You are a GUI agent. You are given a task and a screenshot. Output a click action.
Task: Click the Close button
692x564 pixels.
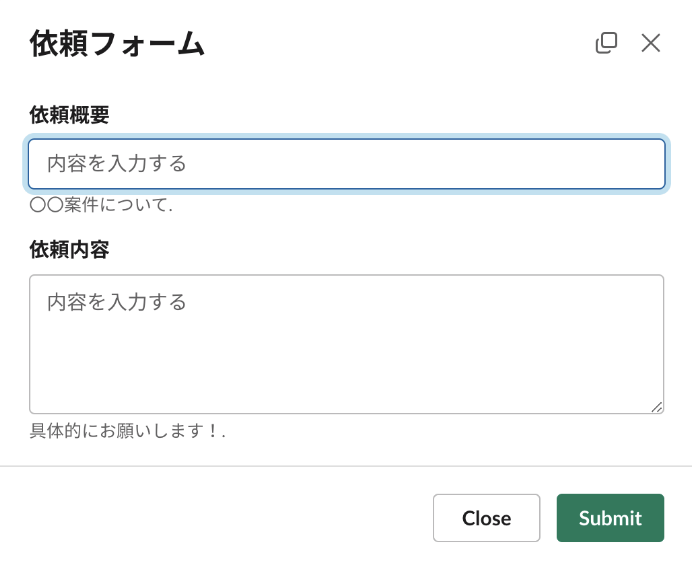[486, 518]
